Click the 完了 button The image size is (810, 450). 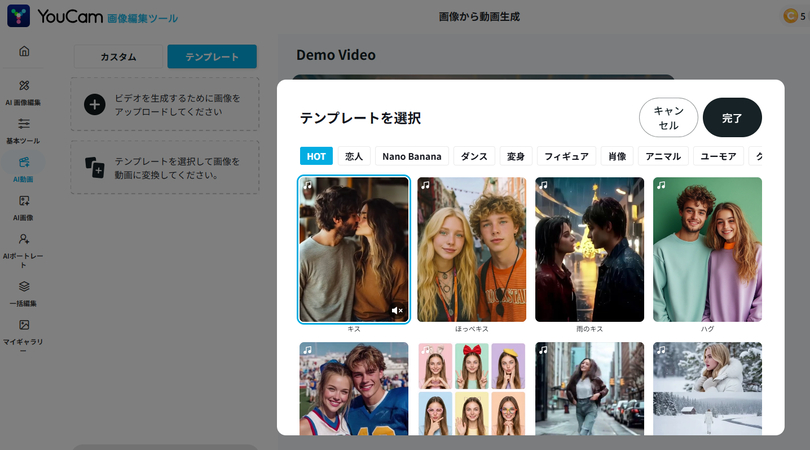pos(732,118)
